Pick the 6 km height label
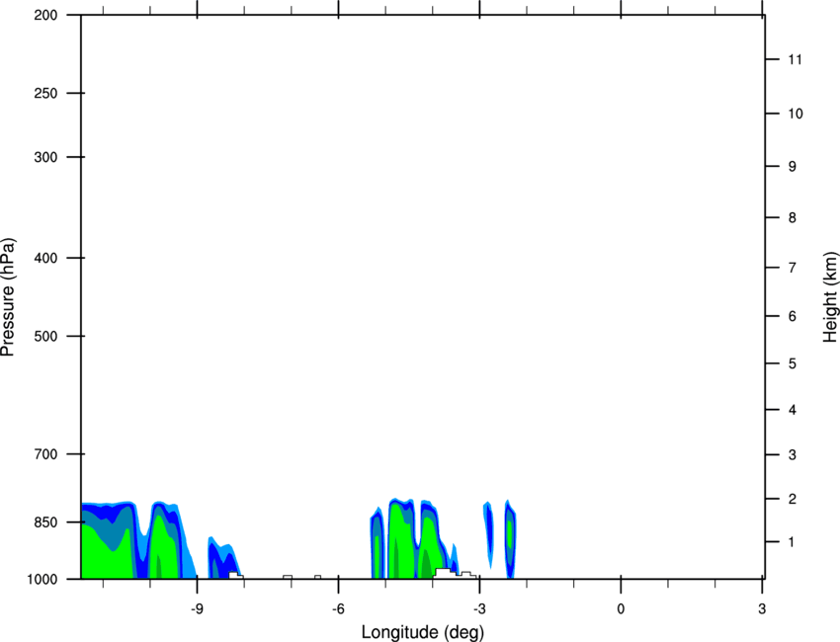840x642 pixels. pos(793,316)
